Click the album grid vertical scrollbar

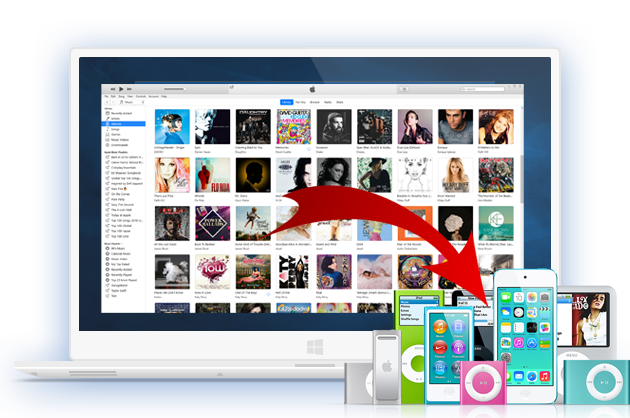(x=522, y=179)
